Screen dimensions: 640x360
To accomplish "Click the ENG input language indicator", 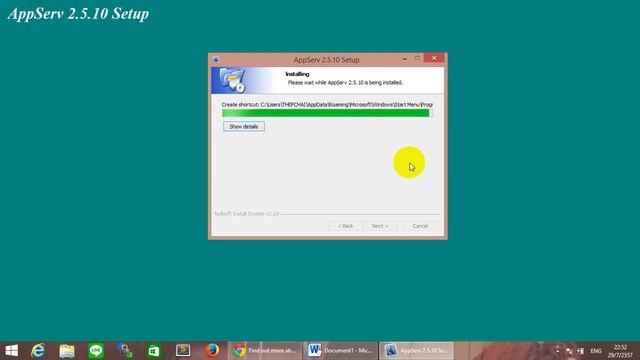I will [596, 351].
